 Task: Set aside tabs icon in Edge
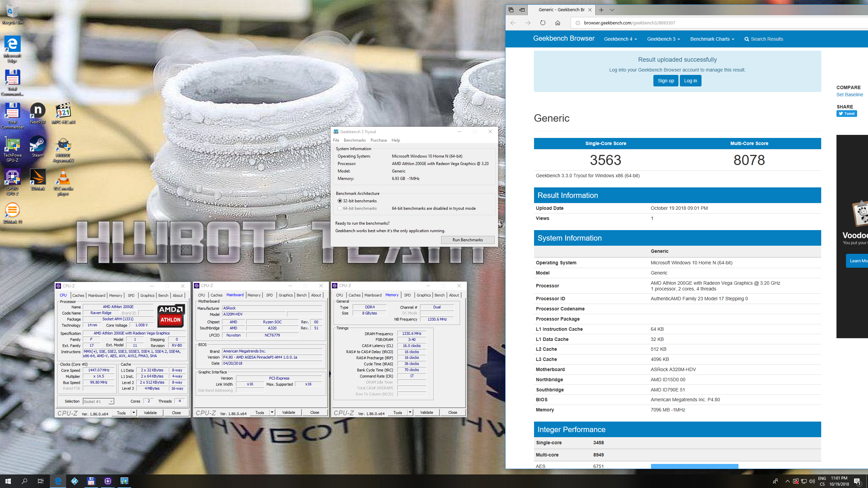[522, 10]
